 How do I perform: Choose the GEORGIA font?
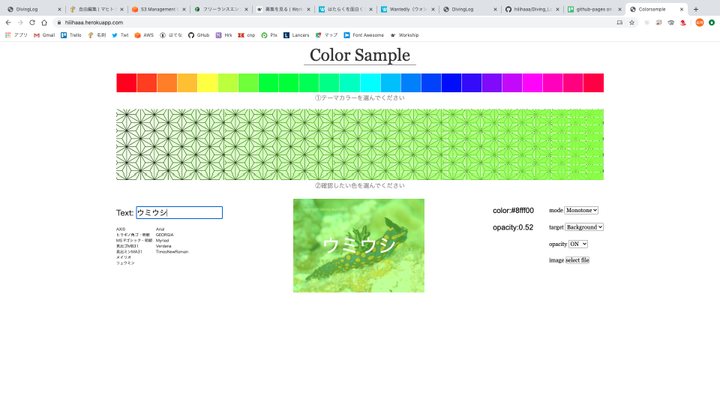click(164, 235)
